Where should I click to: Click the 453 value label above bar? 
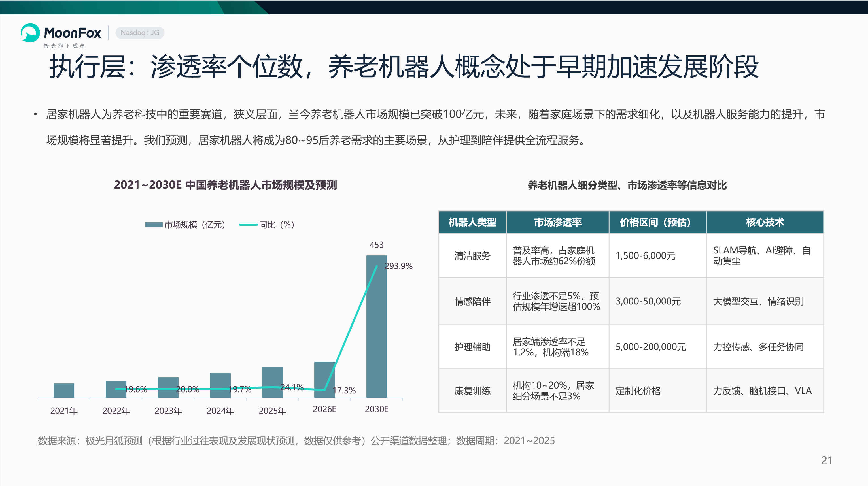(376, 245)
